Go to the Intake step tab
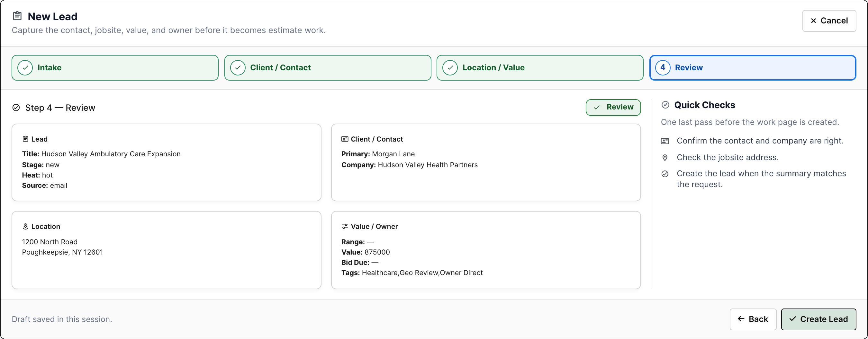This screenshot has height=339, width=868. 115,68
